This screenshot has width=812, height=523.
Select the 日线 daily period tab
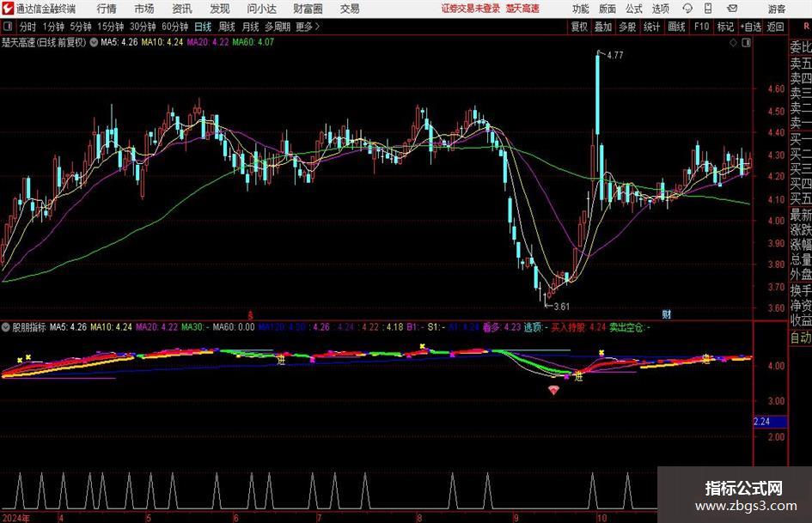203,27
